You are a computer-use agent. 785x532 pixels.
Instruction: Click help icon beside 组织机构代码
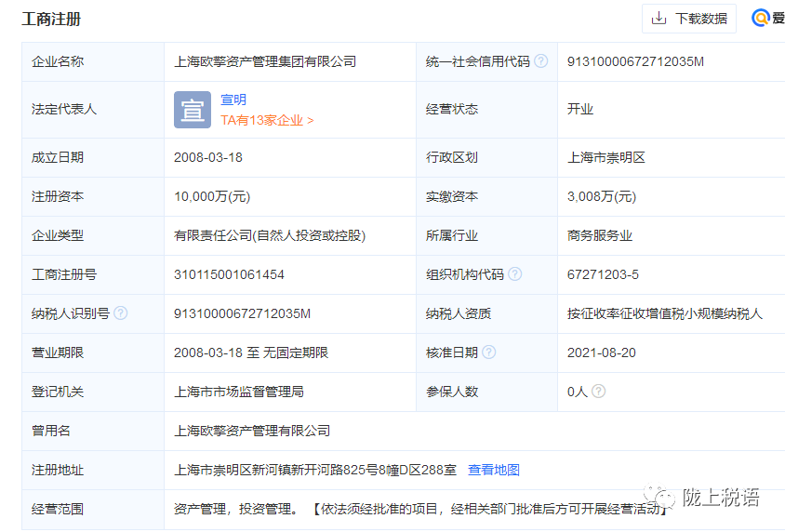[x=514, y=274]
